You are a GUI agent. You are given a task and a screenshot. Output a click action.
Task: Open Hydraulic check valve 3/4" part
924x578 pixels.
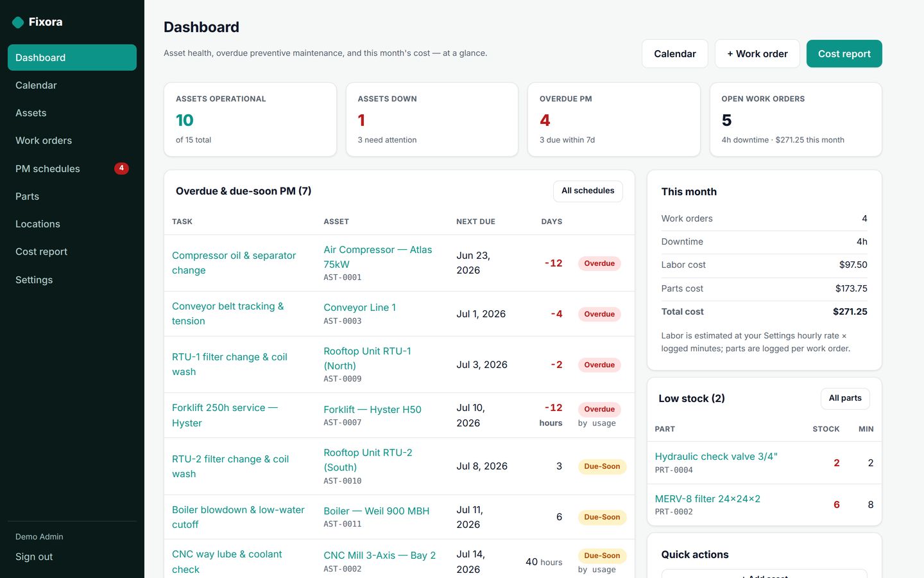(716, 457)
